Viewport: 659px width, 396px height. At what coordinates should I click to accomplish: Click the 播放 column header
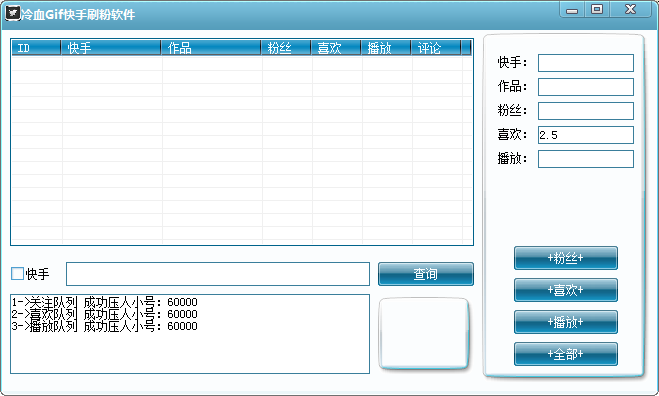[x=386, y=48]
